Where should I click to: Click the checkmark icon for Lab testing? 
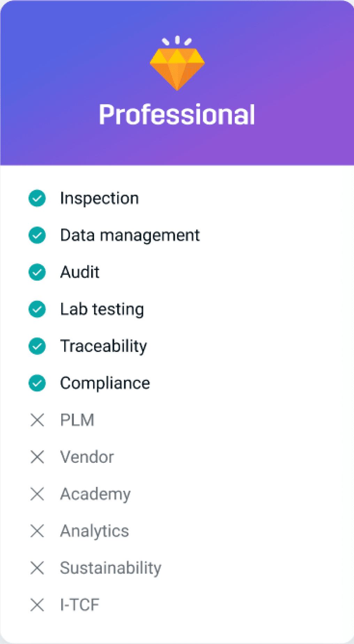coord(37,309)
